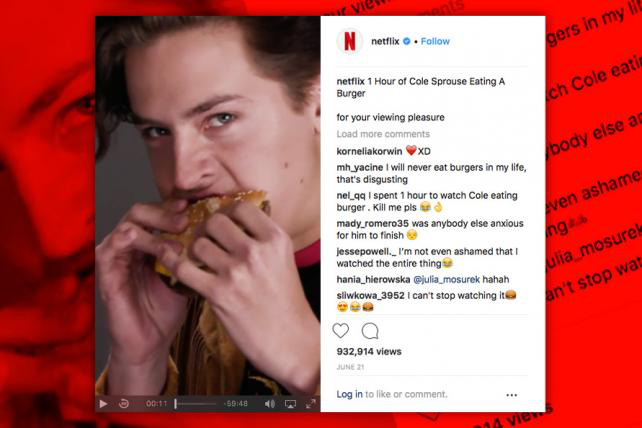
Task: Click the Log in link
Action: pyautogui.click(x=349, y=394)
